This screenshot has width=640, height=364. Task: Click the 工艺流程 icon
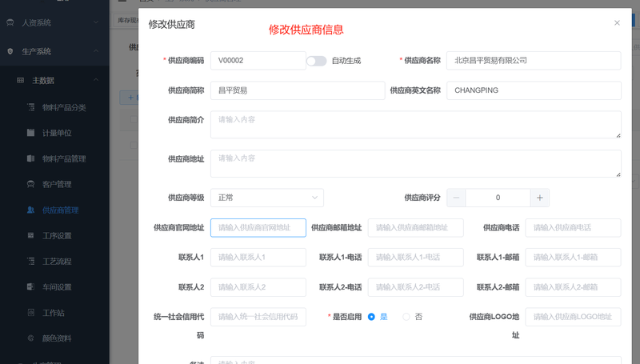pyautogui.click(x=31, y=261)
